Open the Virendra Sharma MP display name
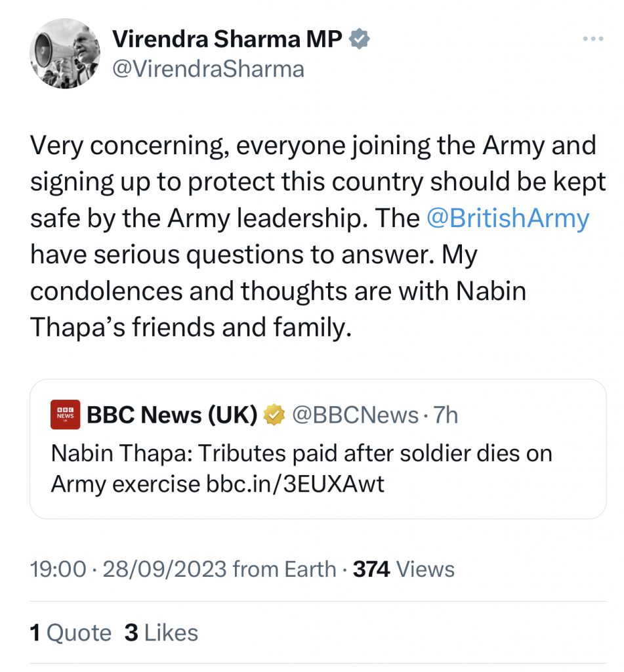 coord(227,39)
